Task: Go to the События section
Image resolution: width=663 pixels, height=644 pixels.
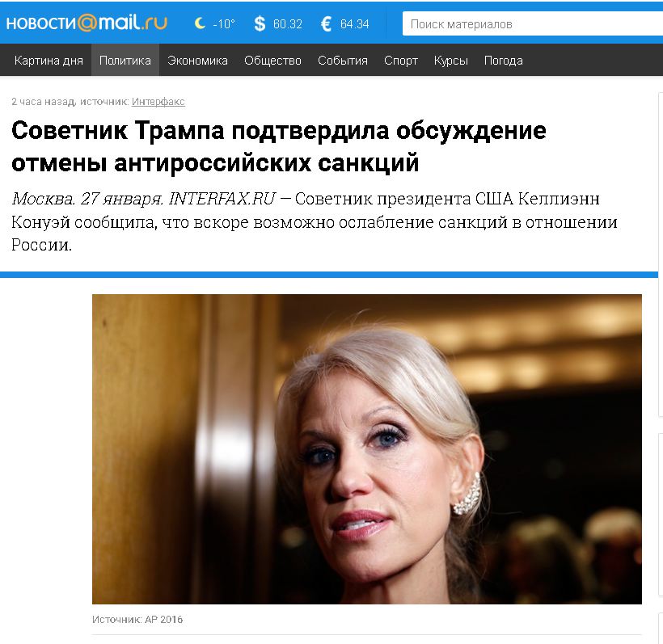Action: pyautogui.click(x=343, y=61)
